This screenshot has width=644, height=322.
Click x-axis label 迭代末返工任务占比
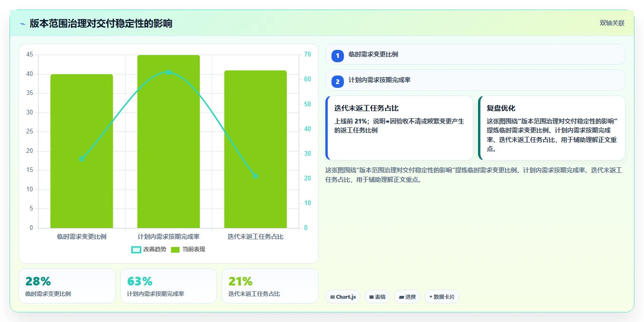click(255, 237)
